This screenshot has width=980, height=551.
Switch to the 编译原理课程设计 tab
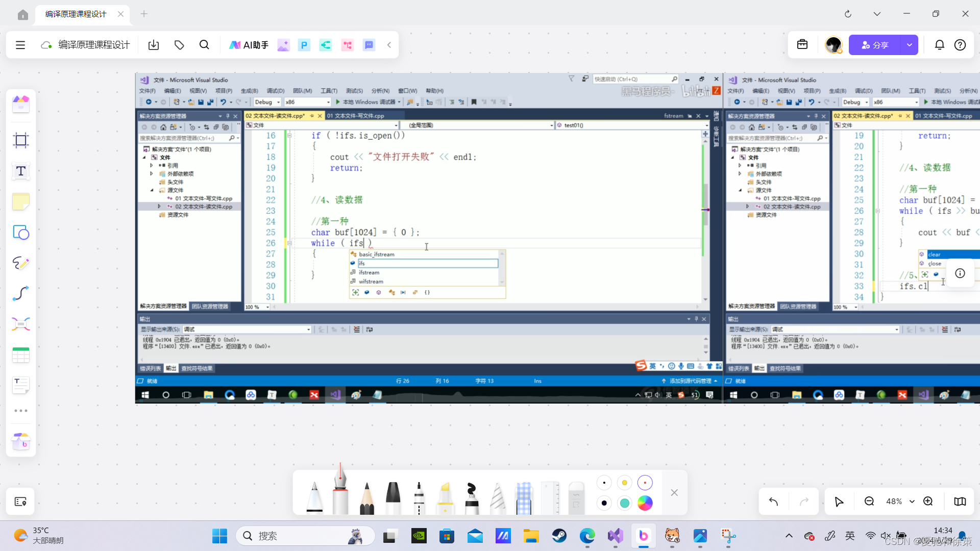(77, 14)
